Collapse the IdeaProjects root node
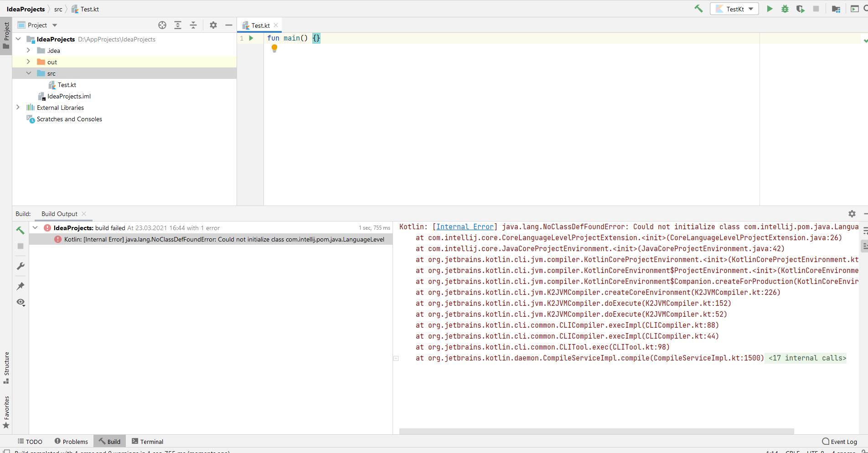Viewport: 868px width, 453px height. click(18, 39)
